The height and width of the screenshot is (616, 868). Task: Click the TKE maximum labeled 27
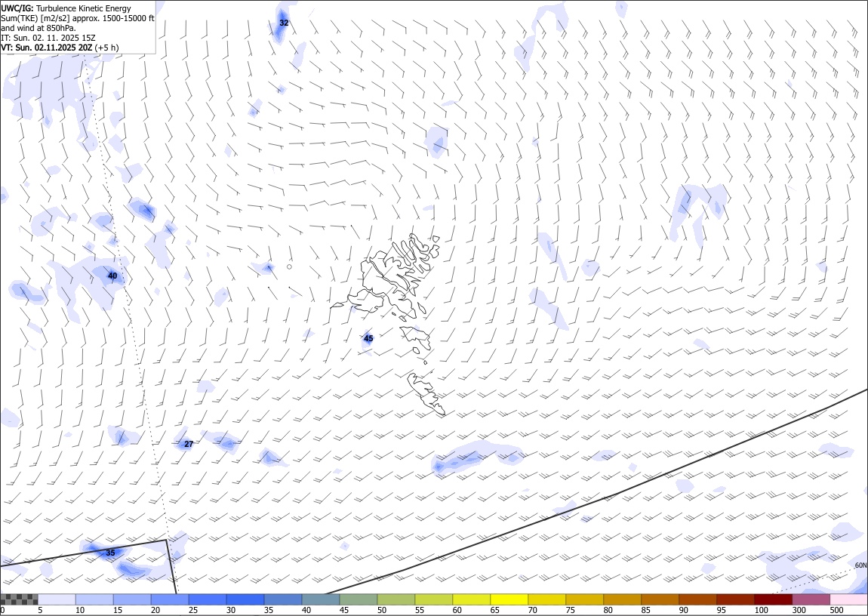[x=189, y=444]
